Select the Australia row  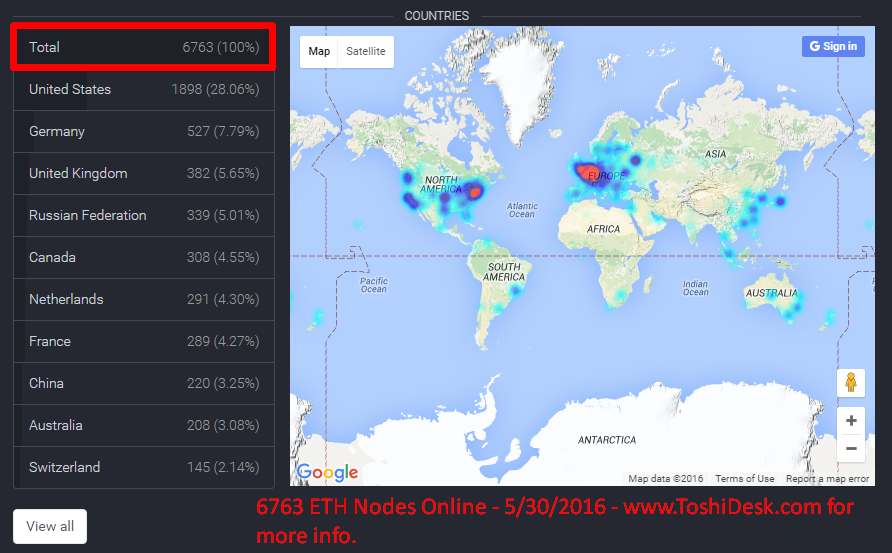(144, 426)
